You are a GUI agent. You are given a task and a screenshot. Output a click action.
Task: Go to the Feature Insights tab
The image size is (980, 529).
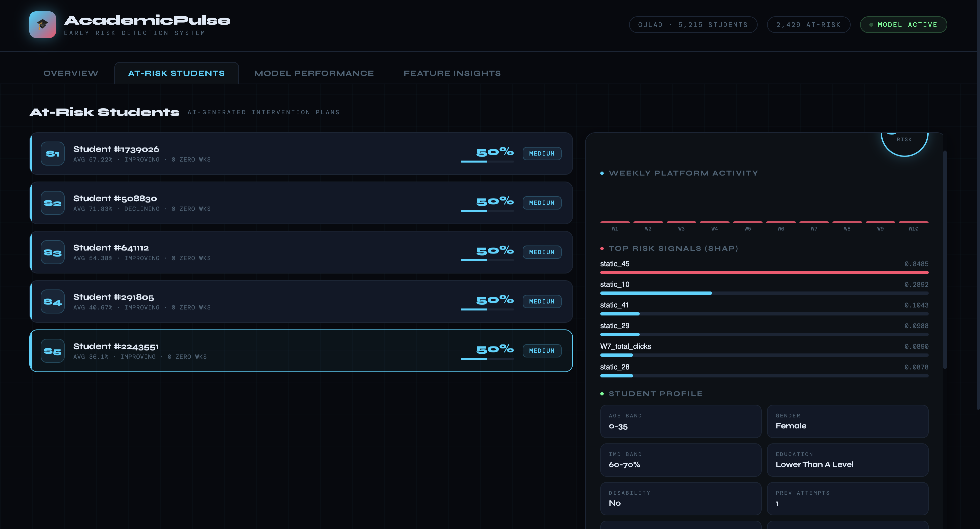pyautogui.click(x=452, y=73)
